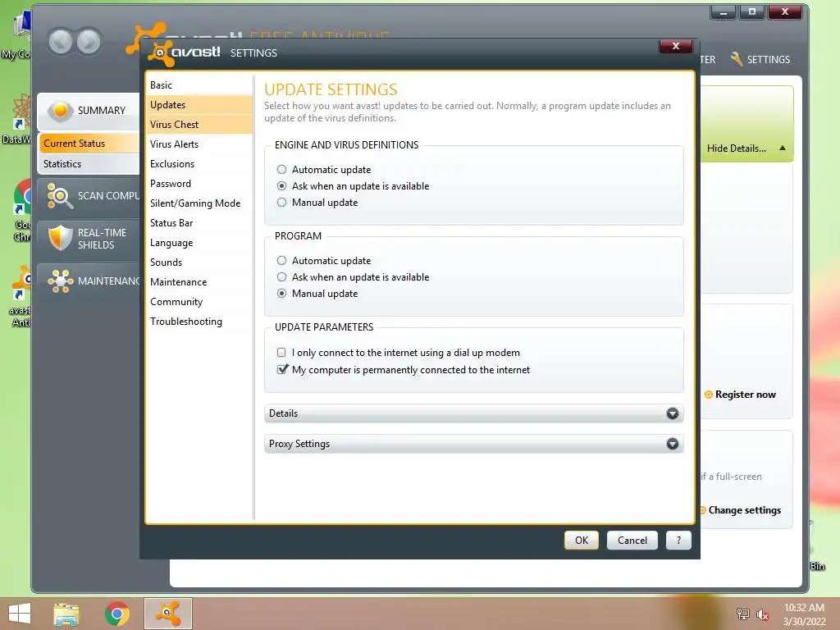The height and width of the screenshot is (630, 840).
Task: Select Manual update for engine and virus definitions
Action: (x=282, y=203)
